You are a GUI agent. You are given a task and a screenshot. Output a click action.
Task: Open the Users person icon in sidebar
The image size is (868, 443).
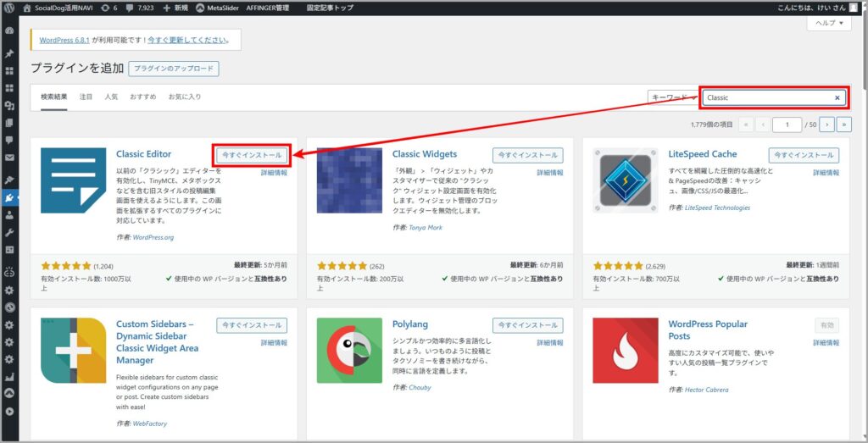click(x=8, y=216)
